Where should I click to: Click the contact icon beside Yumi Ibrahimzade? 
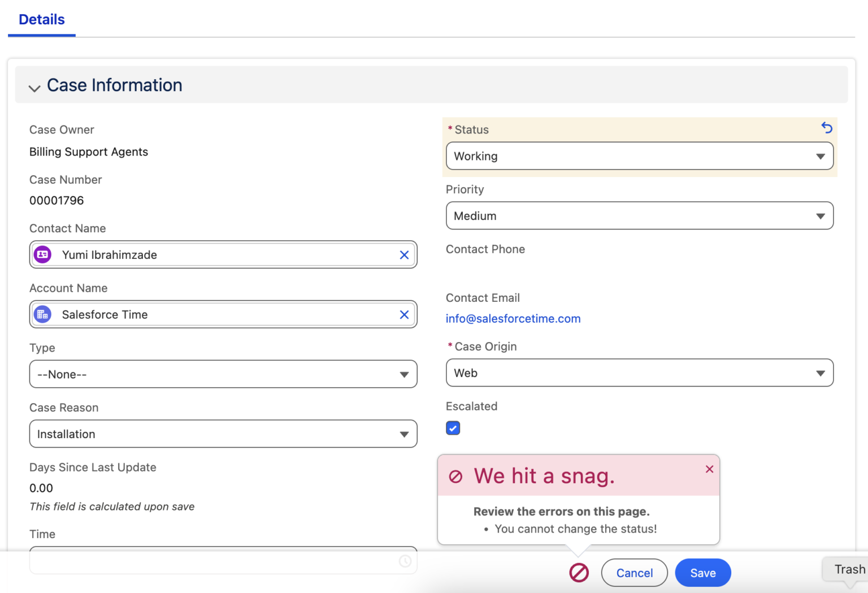pos(43,254)
